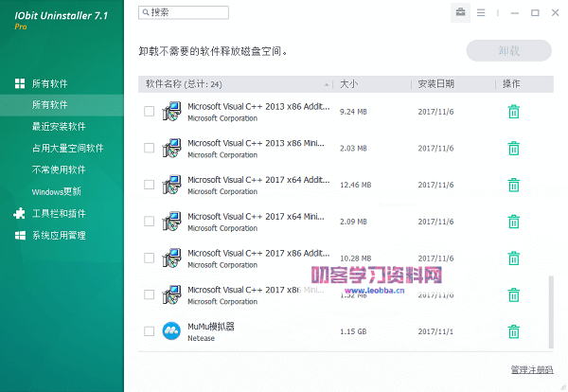Screen dimensions: 568x392
Task: Click installer icon of Visual C++ 2017 x64 Minimum
Action: (171, 221)
